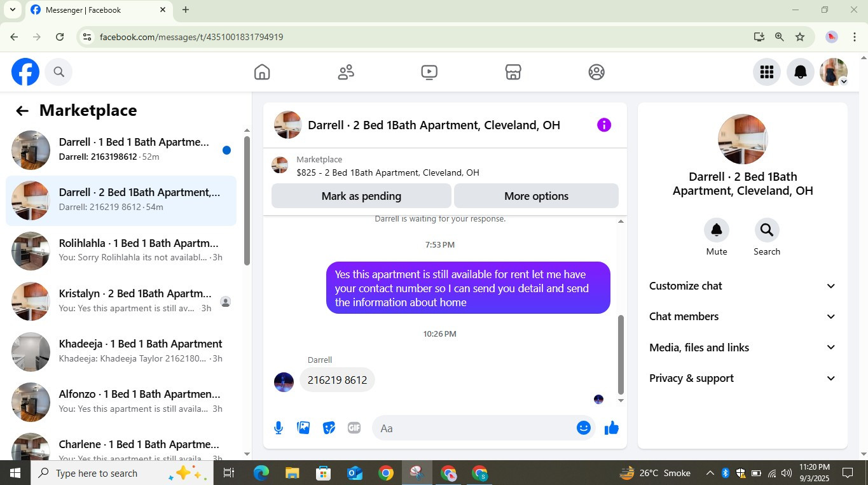Open the Facebook search icon
Image resolution: width=868 pixels, height=485 pixels.
(x=59, y=72)
